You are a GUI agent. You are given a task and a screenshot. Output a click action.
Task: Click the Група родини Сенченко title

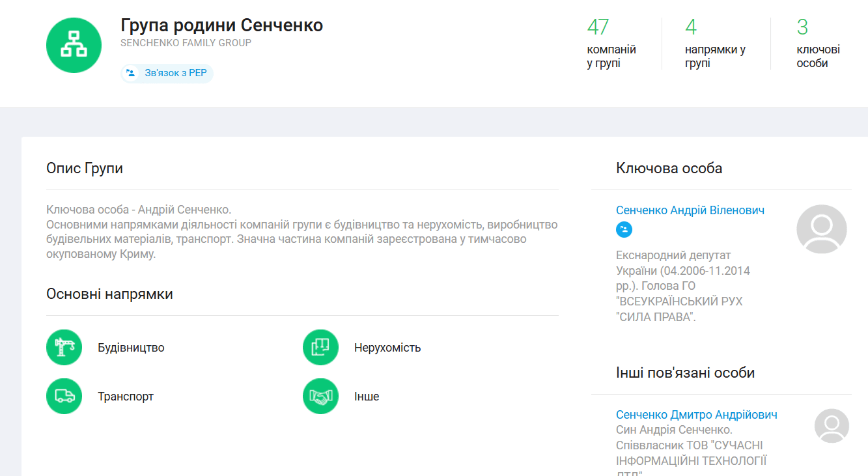(221, 25)
